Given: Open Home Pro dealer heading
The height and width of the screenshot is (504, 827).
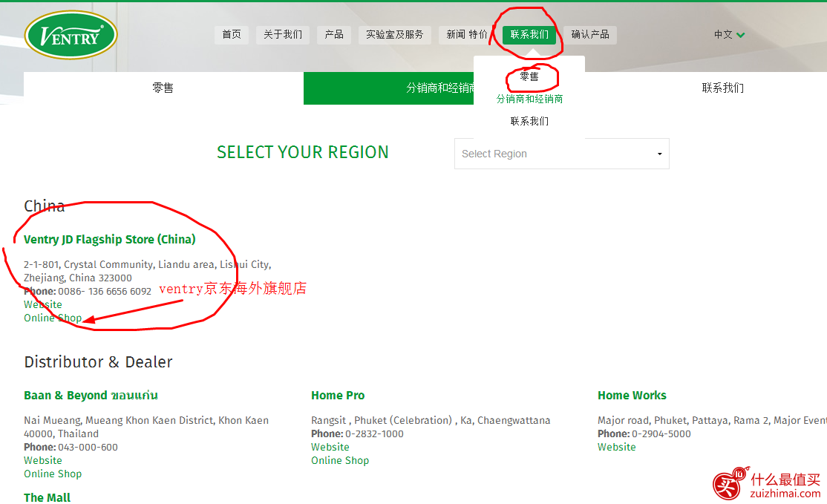Looking at the screenshot, I should click(x=338, y=396).
